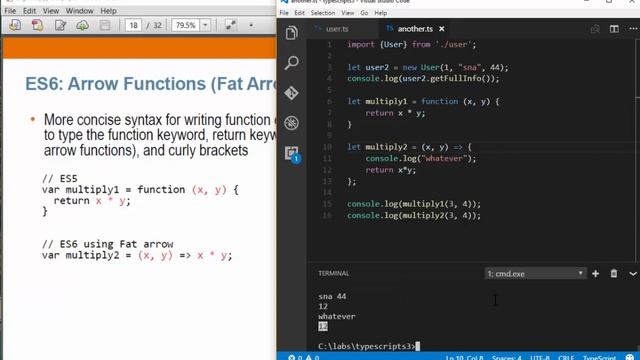Click the let multiply2 arrow function line
The image size is (640, 360).
409,147
